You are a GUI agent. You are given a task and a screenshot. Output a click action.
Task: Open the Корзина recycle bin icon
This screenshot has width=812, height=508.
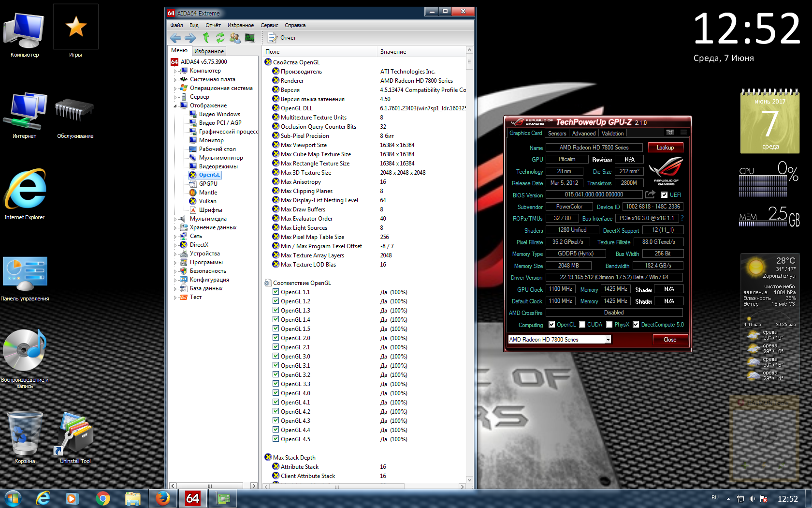click(25, 437)
